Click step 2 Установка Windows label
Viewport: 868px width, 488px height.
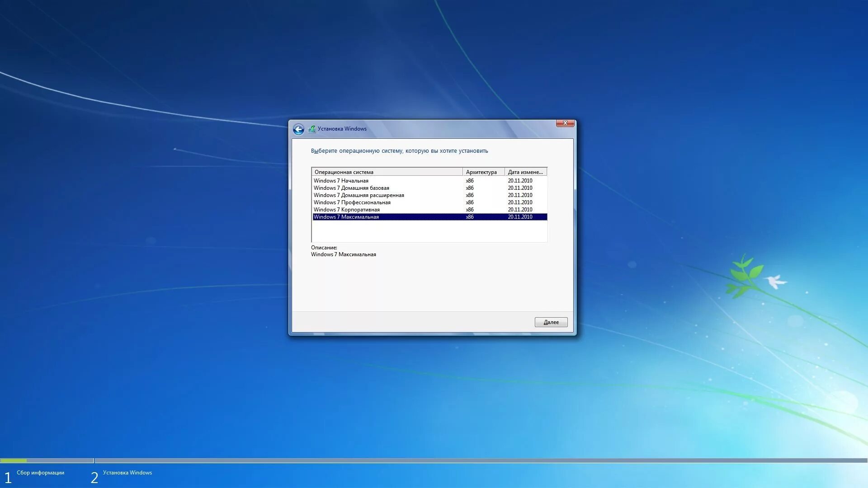pos(127,473)
